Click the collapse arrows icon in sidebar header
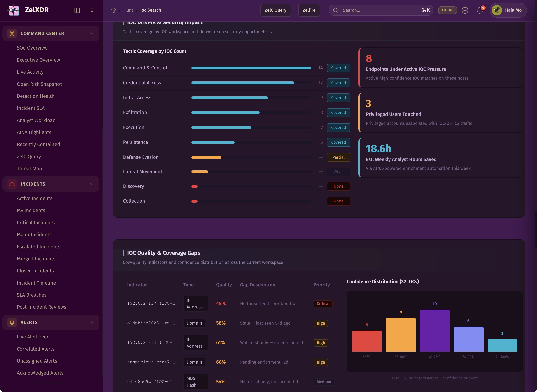Viewport: 537px width, 392px height. click(92, 10)
